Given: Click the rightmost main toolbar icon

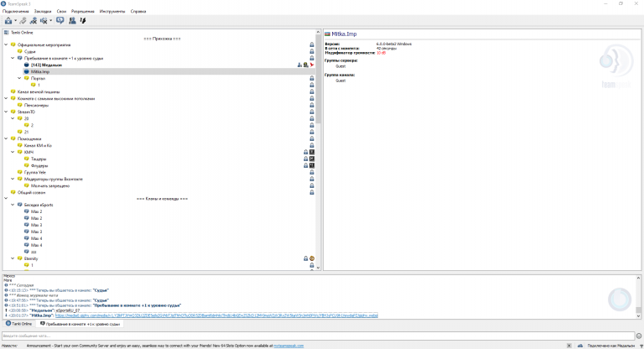Looking at the screenshot, I should point(82,20).
